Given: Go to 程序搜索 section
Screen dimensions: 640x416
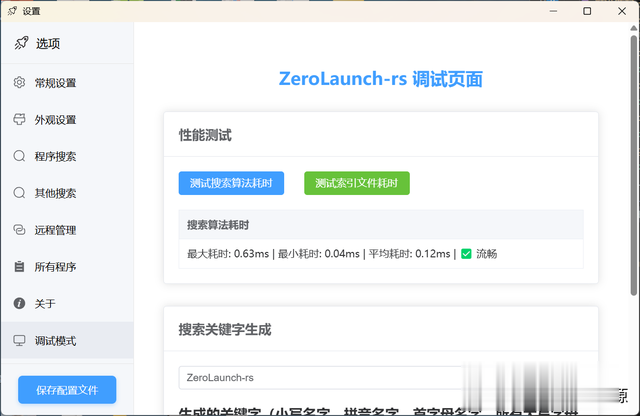Looking at the screenshot, I should point(67,156).
